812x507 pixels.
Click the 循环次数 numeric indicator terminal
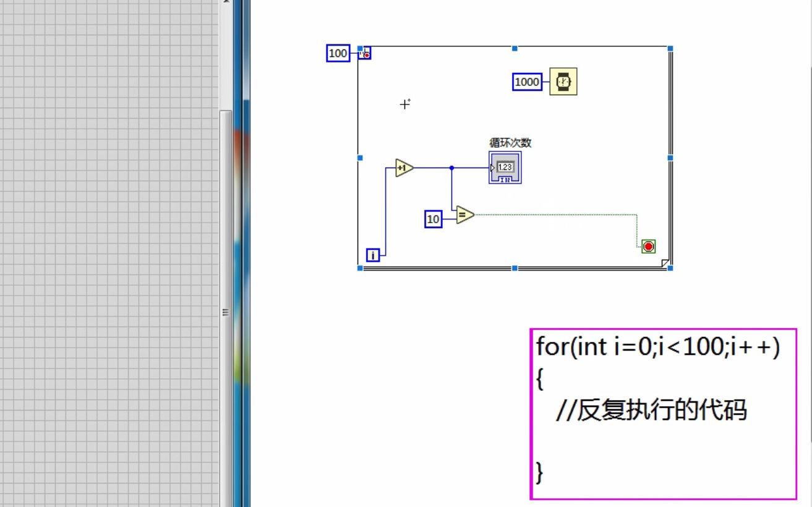[x=505, y=168]
